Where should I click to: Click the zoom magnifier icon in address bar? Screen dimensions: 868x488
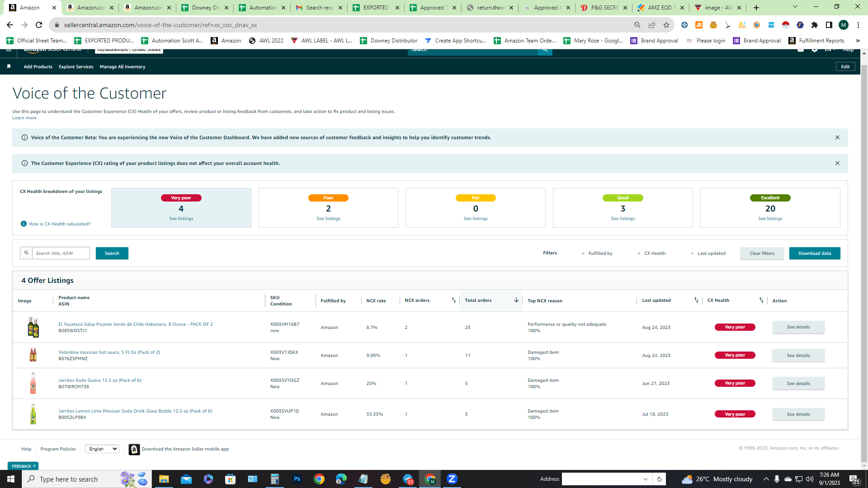[637, 25]
